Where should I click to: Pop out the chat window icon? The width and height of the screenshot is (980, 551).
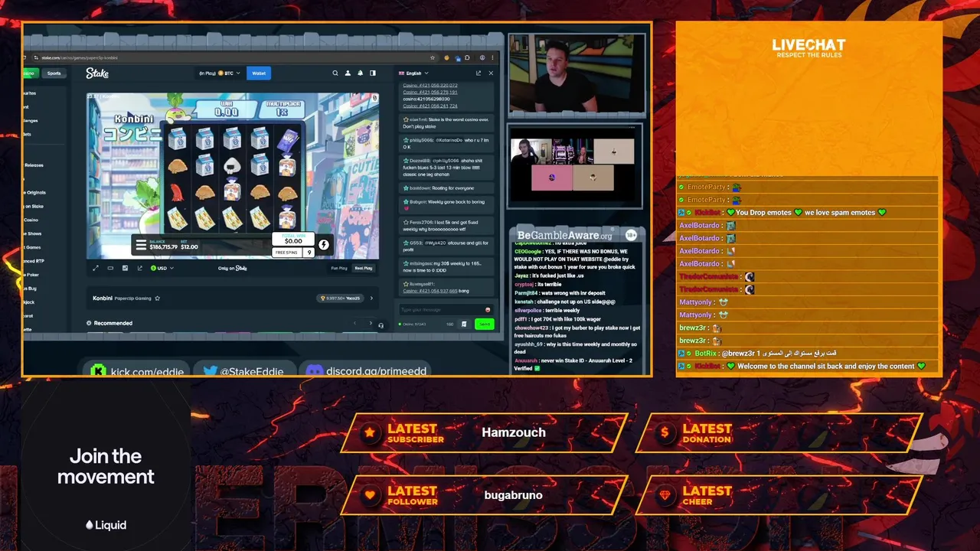coord(479,73)
